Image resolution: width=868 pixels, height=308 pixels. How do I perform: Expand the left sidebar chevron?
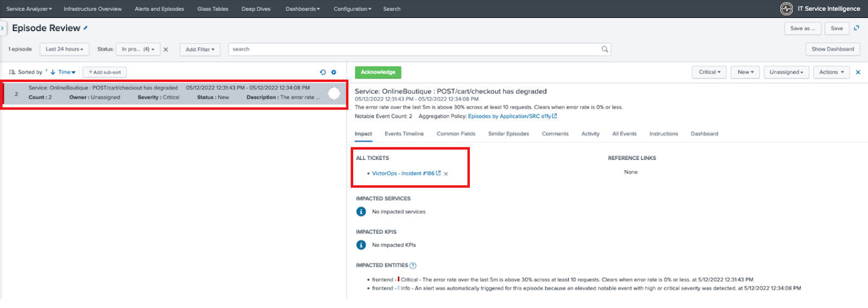pos(2,28)
